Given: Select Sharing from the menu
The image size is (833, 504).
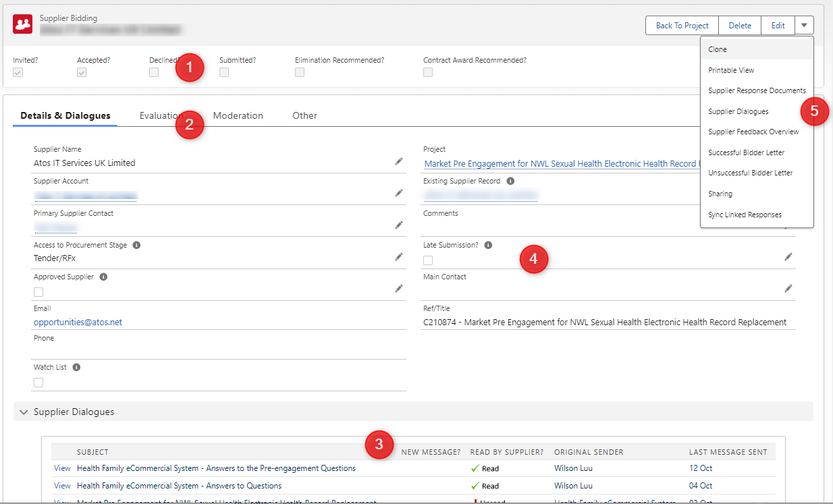Looking at the screenshot, I should pyautogui.click(x=757, y=194).
